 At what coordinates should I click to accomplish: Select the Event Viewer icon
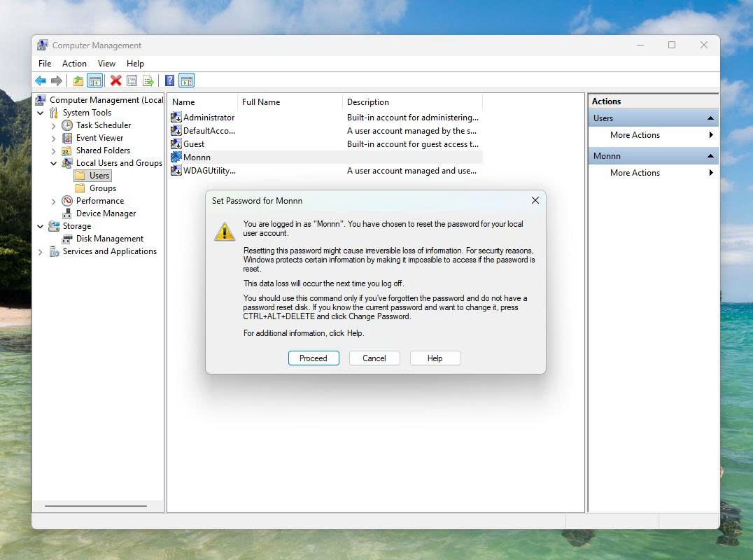pyautogui.click(x=67, y=138)
